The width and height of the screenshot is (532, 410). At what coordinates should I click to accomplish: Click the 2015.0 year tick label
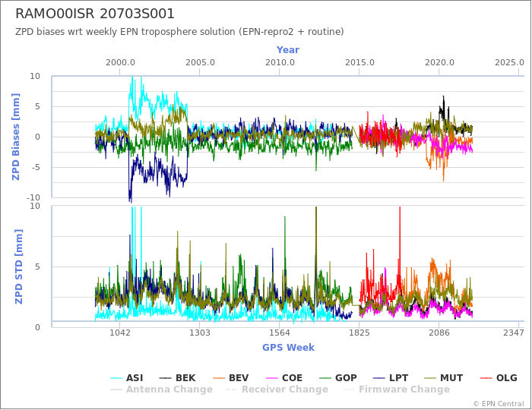[x=359, y=63]
